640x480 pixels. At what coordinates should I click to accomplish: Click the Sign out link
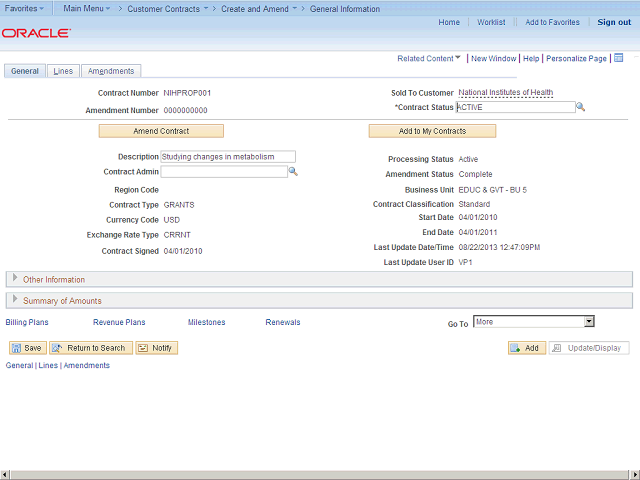(613, 22)
